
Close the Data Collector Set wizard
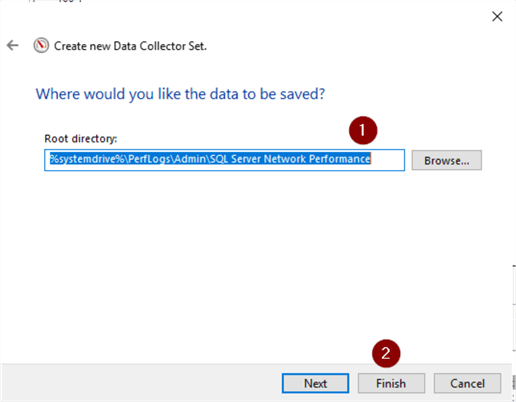[x=497, y=16]
